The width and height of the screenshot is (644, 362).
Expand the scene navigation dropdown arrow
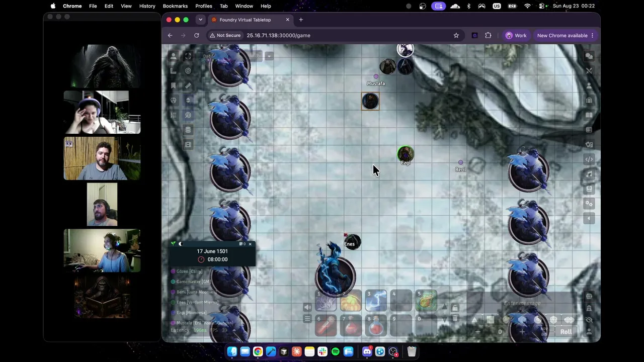click(269, 56)
